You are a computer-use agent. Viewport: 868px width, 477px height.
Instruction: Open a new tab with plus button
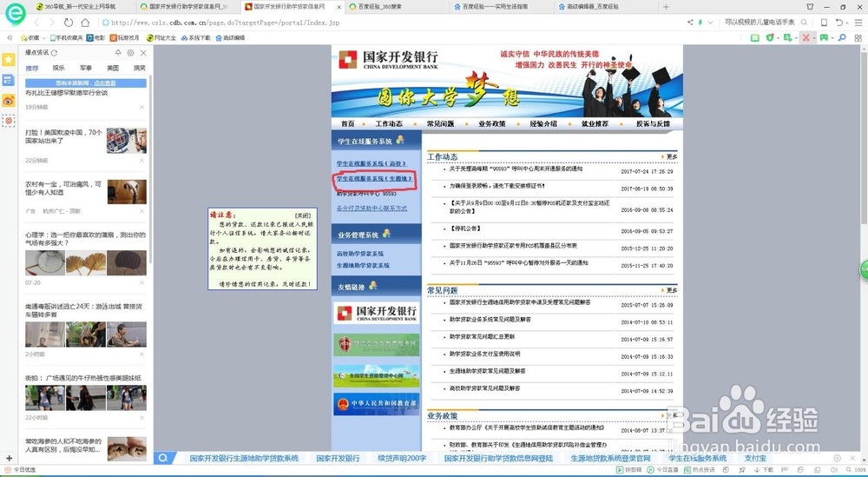(666, 7)
